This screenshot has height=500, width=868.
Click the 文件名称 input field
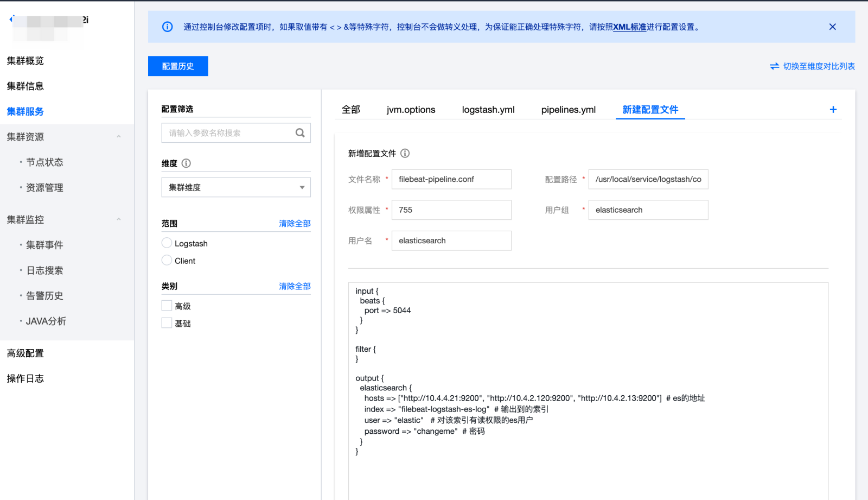[451, 179]
